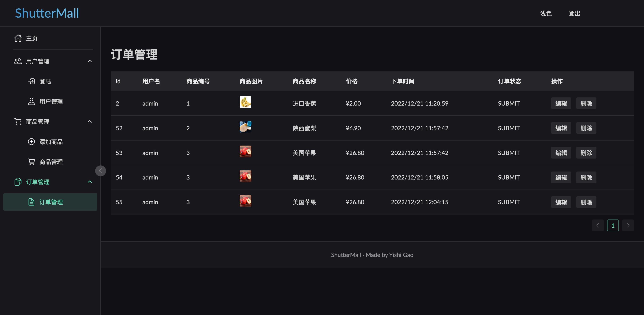The image size is (644, 315).
Task: Go to next page arrow in pagination
Action: tap(628, 225)
